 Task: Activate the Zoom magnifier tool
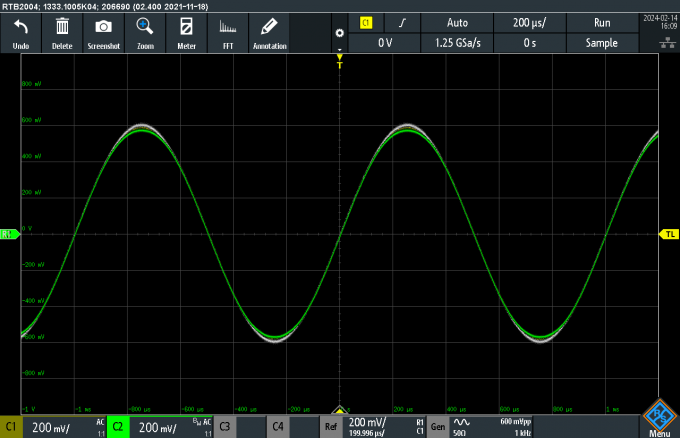coord(145,33)
